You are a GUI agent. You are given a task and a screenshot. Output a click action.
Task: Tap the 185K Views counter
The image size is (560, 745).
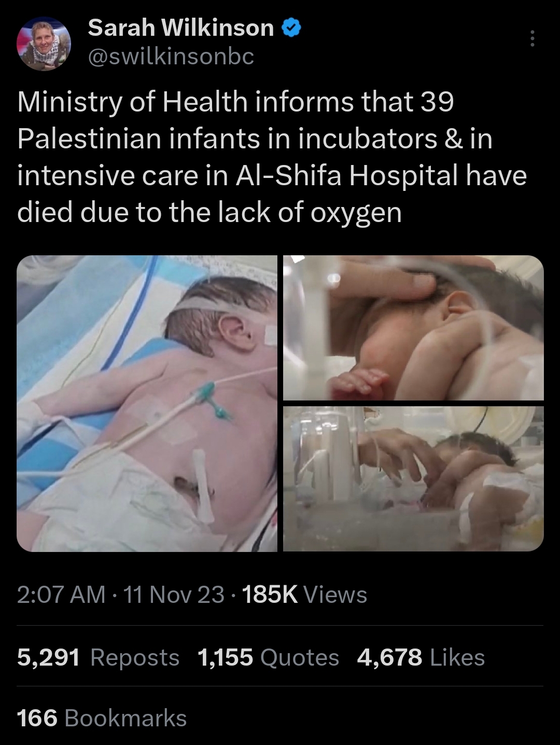coord(304,595)
